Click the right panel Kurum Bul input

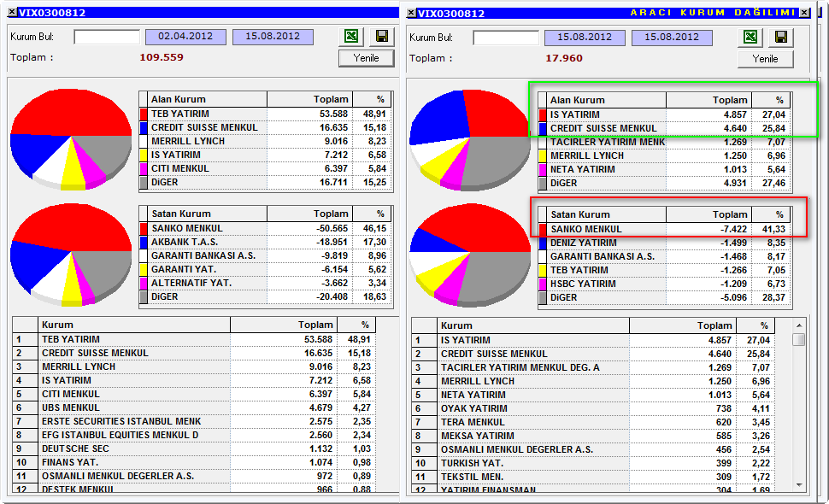(506, 38)
